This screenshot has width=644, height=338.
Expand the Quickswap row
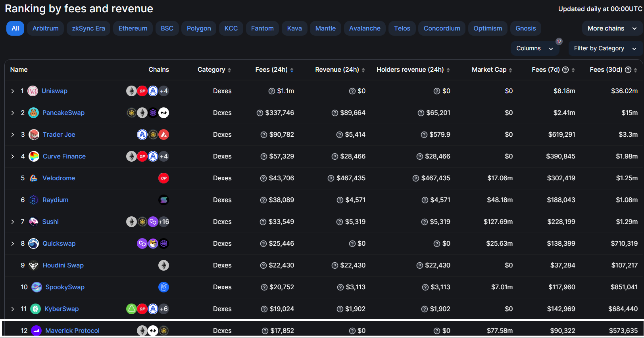(x=13, y=244)
